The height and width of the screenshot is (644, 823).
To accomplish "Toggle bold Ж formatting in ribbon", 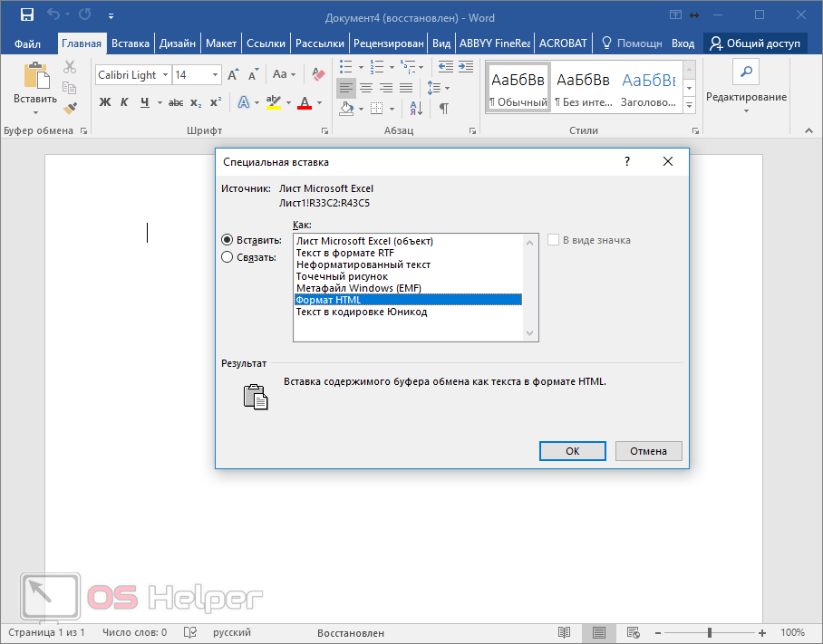I will pos(104,102).
